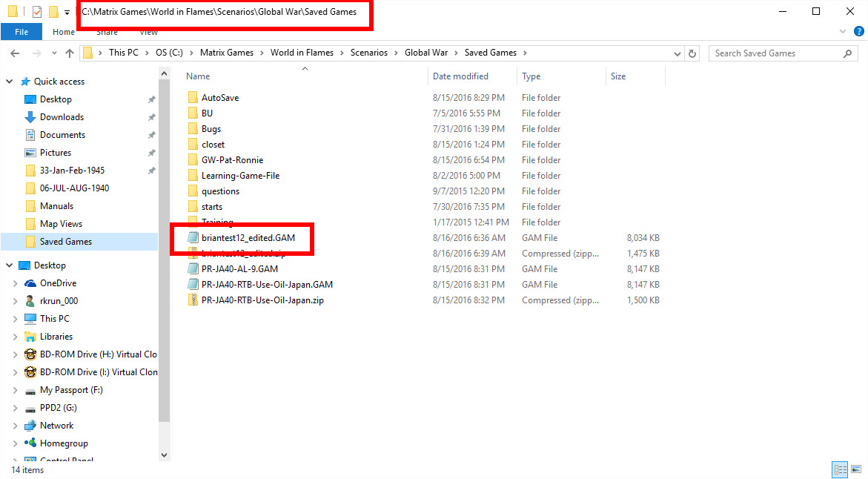Select the Learning-Game-File folder

point(240,175)
